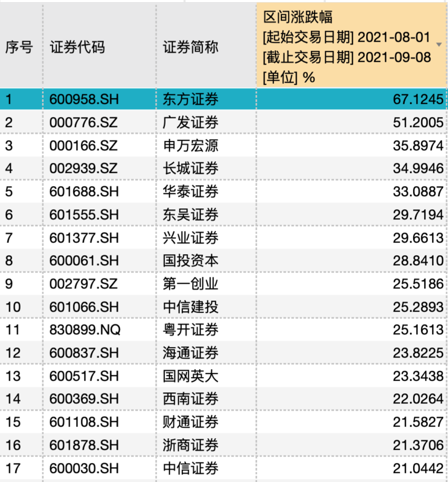
Task: Select stock code 600369.SH
Action: (x=84, y=399)
